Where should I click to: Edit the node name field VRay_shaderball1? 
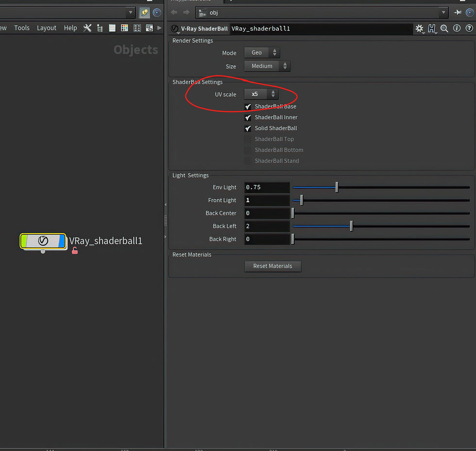321,29
